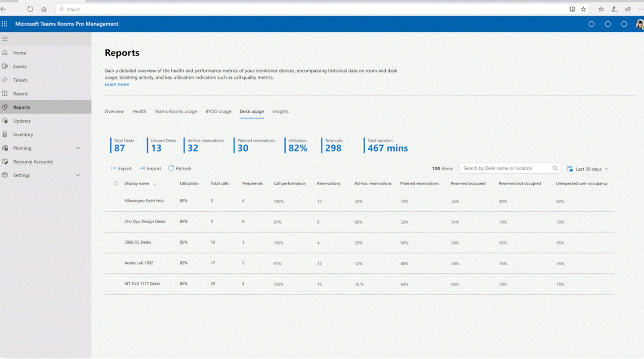Click the search magnifier icon

pyautogui.click(x=555, y=168)
